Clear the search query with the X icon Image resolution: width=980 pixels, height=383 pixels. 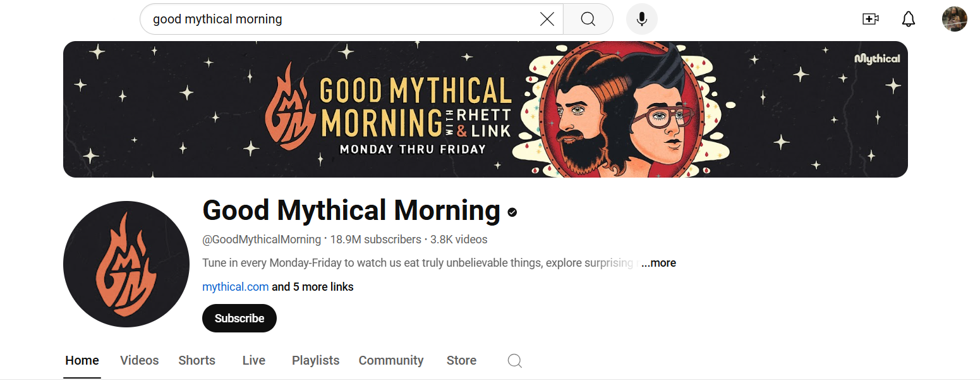547,18
